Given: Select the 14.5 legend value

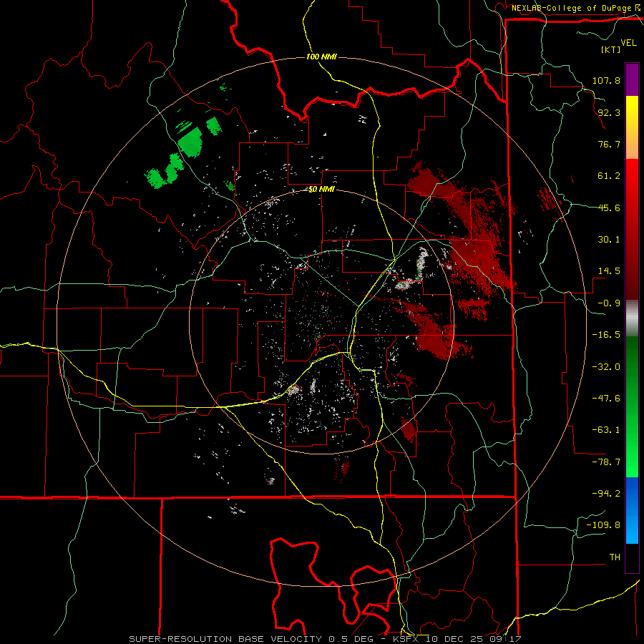Looking at the screenshot, I should [x=609, y=271].
